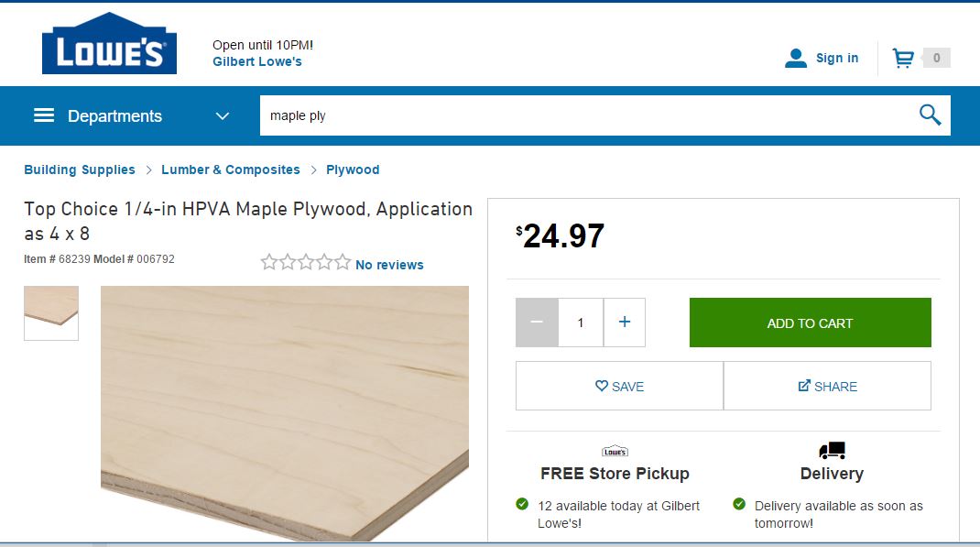Click the quantity plus stepper
This screenshot has height=547, width=980.
tap(624, 322)
